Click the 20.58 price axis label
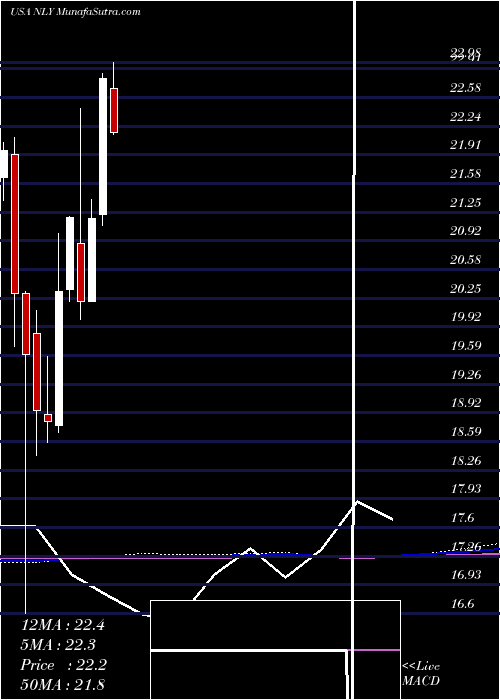Image resolution: width=500 pixels, height=700 pixels. coord(466,260)
